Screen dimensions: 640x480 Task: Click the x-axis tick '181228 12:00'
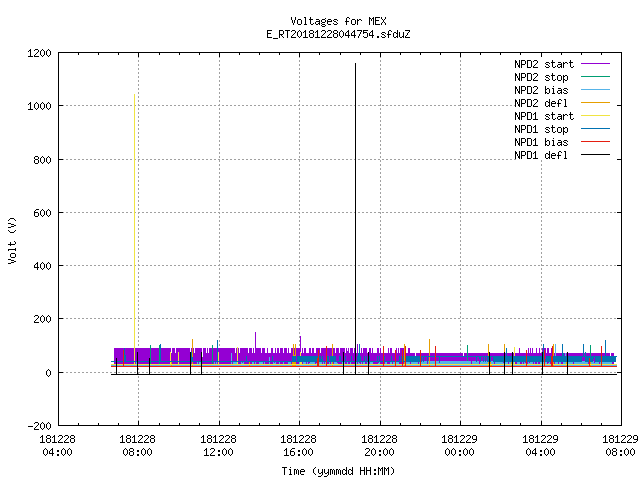click(x=218, y=445)
